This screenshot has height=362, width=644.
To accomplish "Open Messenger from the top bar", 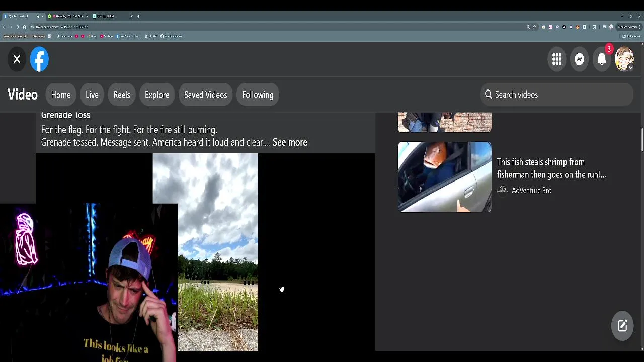I will [x=580, y=59].
